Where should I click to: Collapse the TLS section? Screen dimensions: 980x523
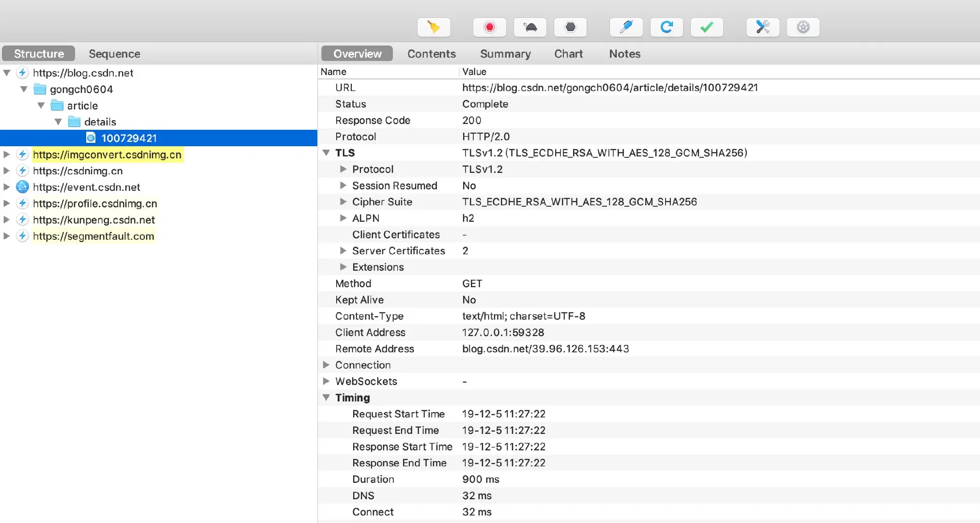326,153
